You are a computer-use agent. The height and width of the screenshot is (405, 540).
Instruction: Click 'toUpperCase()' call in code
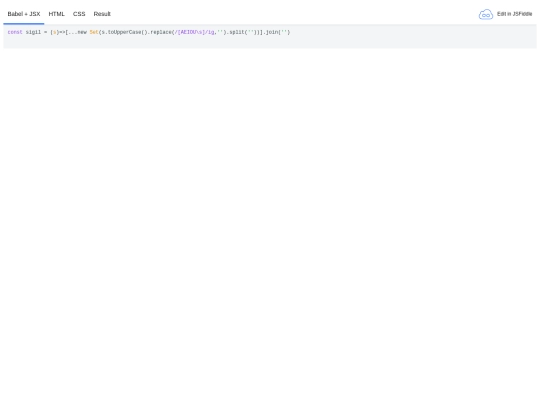tap(127, 32)
